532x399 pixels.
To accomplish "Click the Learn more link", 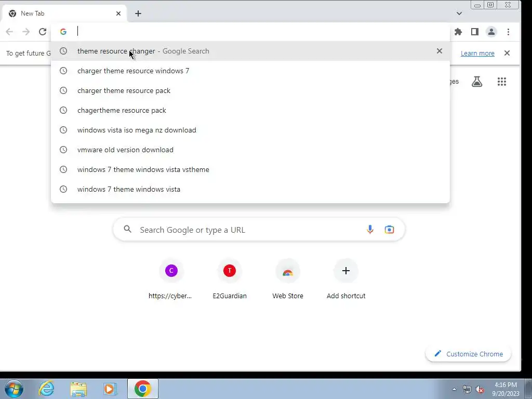I will 477,54.
